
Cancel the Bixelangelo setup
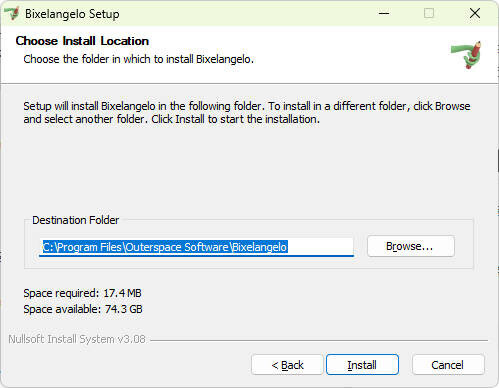click(x=448, y=365)
